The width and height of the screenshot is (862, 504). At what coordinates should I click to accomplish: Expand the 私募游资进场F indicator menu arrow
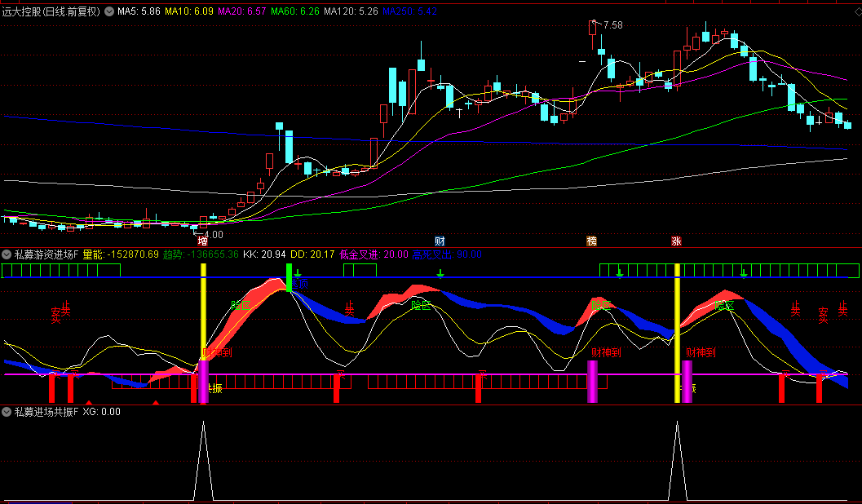(x=7, y=254)
